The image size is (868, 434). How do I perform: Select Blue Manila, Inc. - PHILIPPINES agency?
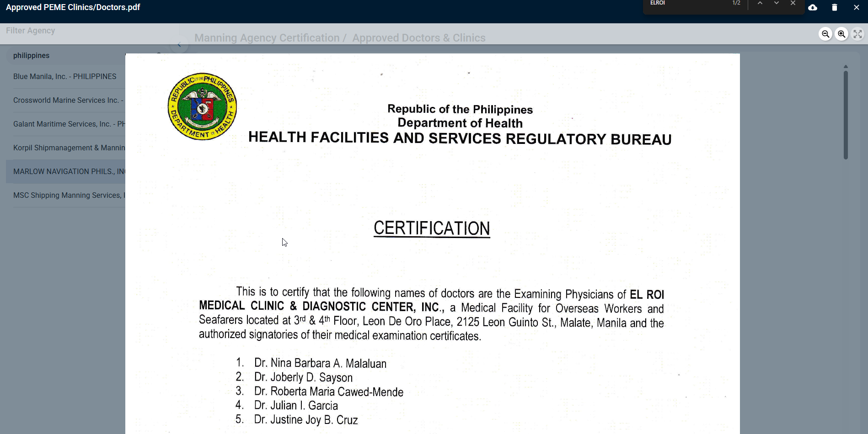coord(65,76)
